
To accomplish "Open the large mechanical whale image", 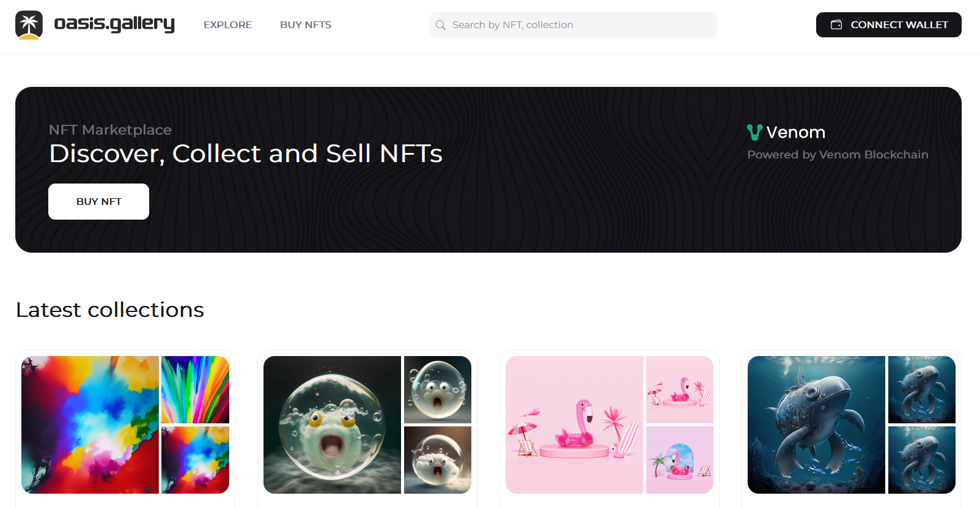I will 816,425.
